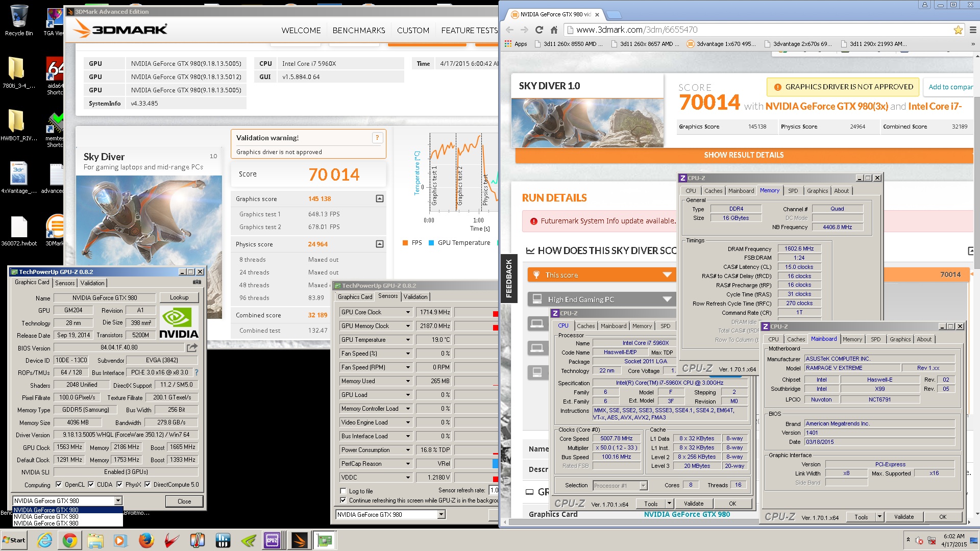The width and height of the screenshot is (980, 551).
Task: Click the validation warning help question mark
Action: (x=377, y=138)
